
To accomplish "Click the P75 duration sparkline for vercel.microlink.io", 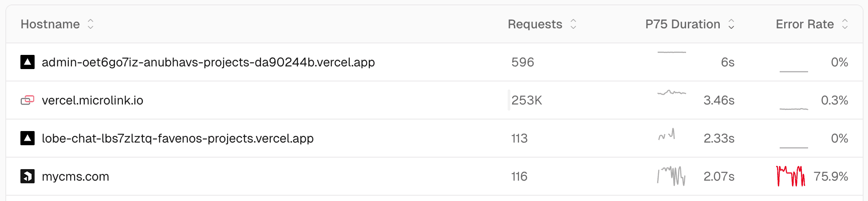I will point(671,93).
